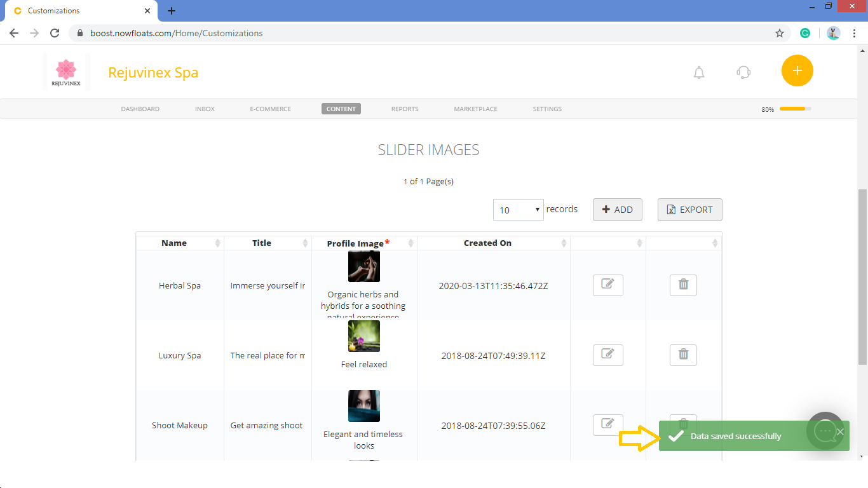Open the Marketplace menu
Screen dimensions: 868x488
click(475, 109)
